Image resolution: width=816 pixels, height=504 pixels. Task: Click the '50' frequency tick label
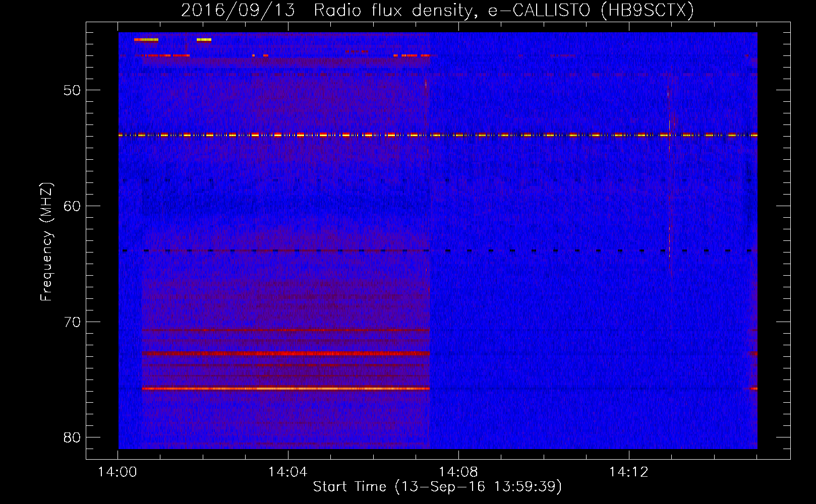(x=72, y=90)
